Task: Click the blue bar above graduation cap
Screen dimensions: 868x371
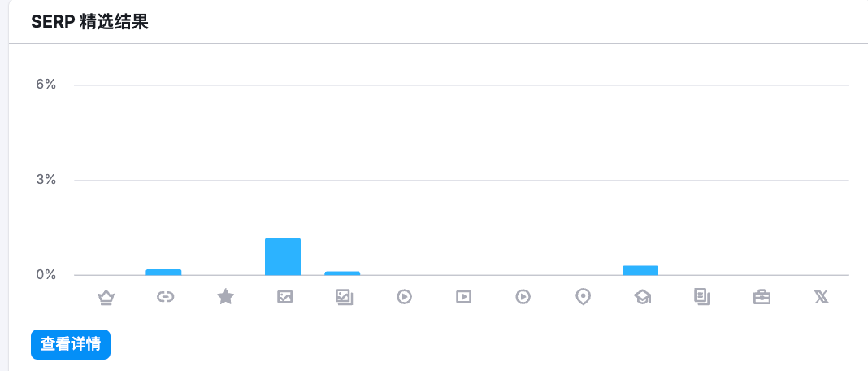Action: pyautogui.click(x=640, y=271)
